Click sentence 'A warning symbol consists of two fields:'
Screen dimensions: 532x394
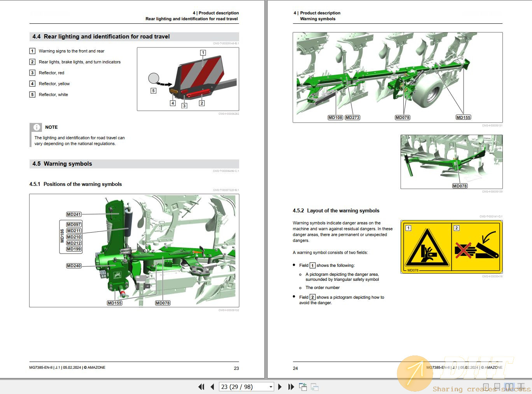(x=330, y=253)
